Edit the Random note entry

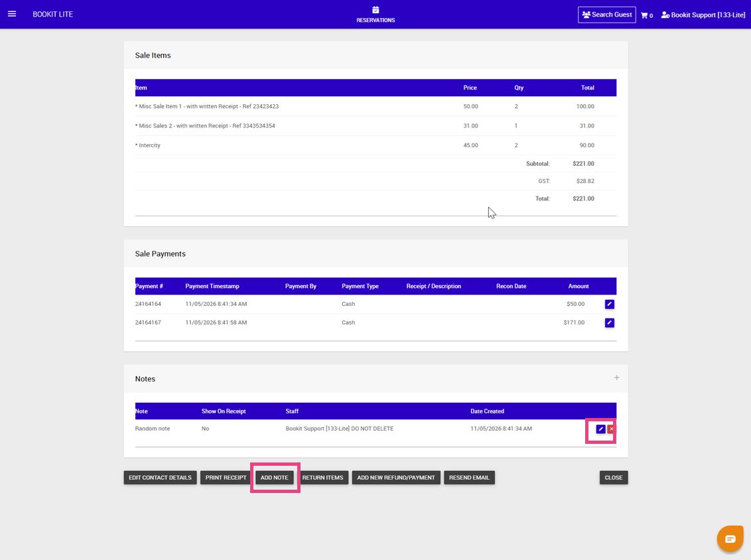pyautogui.click(x=600, y=429)
